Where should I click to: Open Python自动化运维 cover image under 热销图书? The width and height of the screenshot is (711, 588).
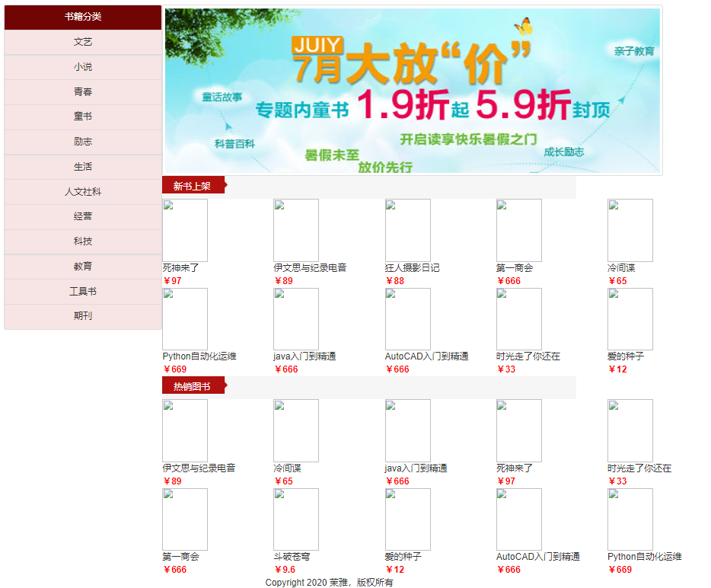tap(630, 519)
